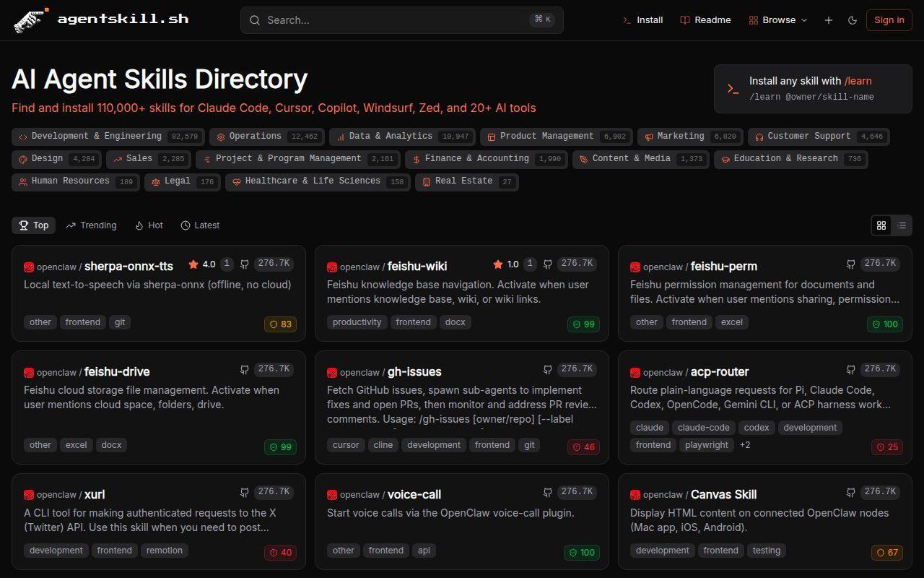
Task: Click the agentskill.sh hand logo
Action: [31, 20]
